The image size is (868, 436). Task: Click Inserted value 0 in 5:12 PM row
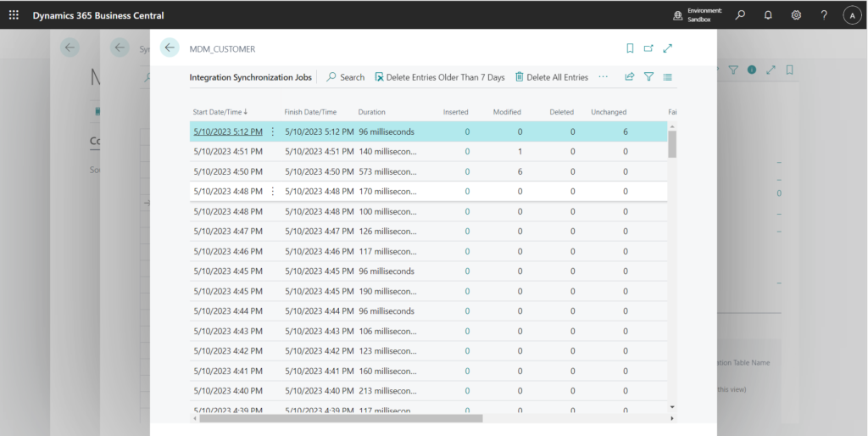(x=467, y=131)
